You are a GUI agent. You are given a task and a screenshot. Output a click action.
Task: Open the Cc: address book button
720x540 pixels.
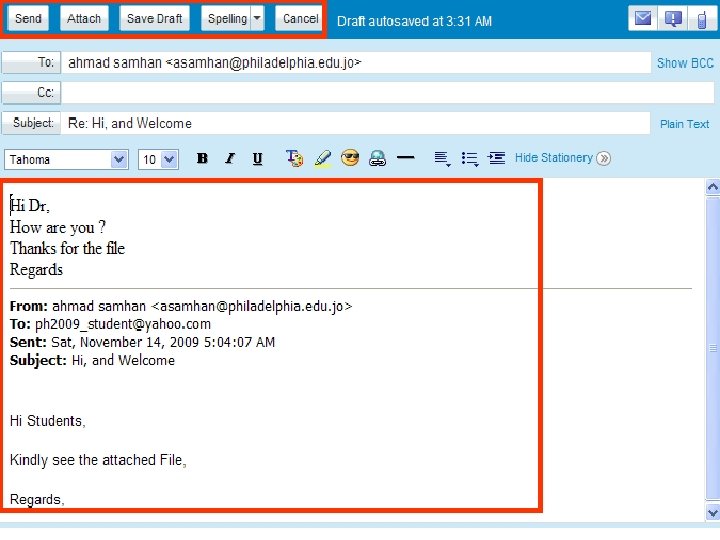(31, 93)
